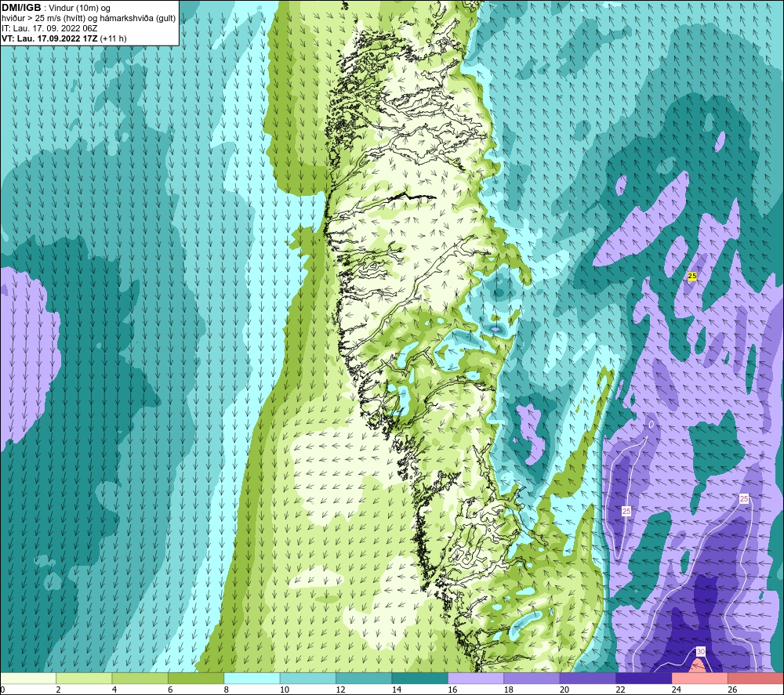
Task: Click the colorbar tick label 26
Action: pyautogui.click(x=732, y=690)
